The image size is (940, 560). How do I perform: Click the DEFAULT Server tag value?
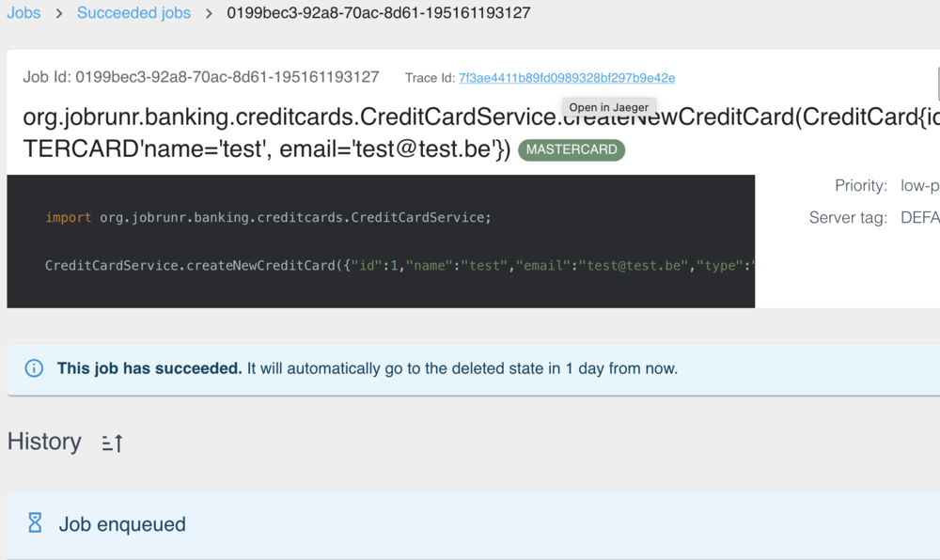(x=922, y=217)
